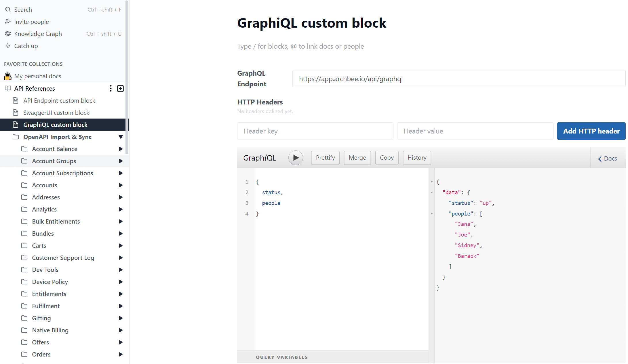Expand the Account Groups folder arrow
628x364 pixels.
tap(121, 161)
